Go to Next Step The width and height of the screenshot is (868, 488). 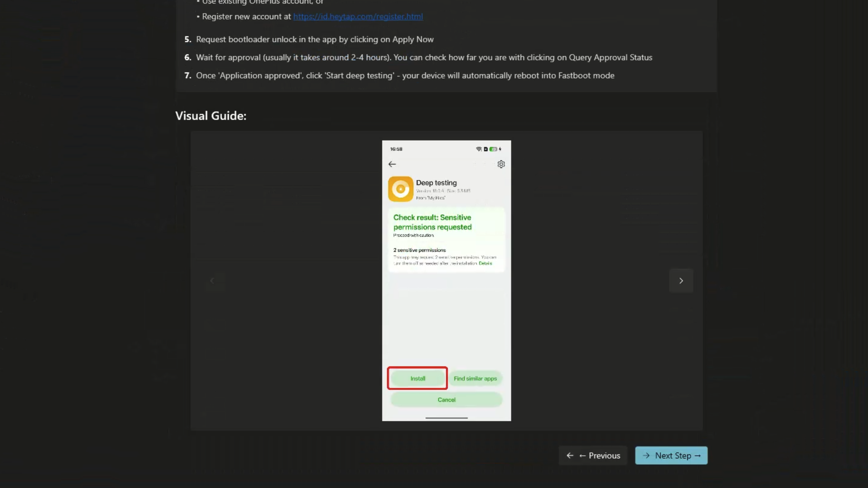coord(671,455)
